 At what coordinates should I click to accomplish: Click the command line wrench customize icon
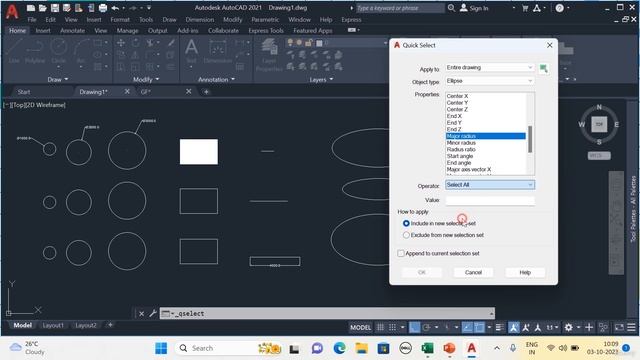153,313
